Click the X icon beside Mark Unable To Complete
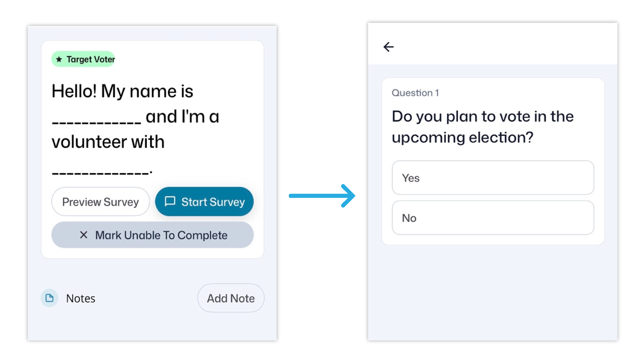 [x=83, y=235]
